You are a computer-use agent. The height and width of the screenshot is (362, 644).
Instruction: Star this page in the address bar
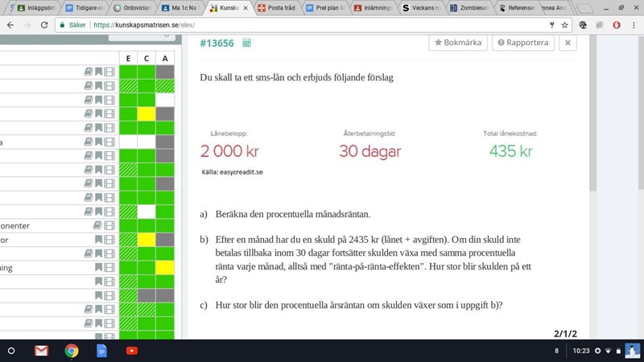click(x=564, y=25)
